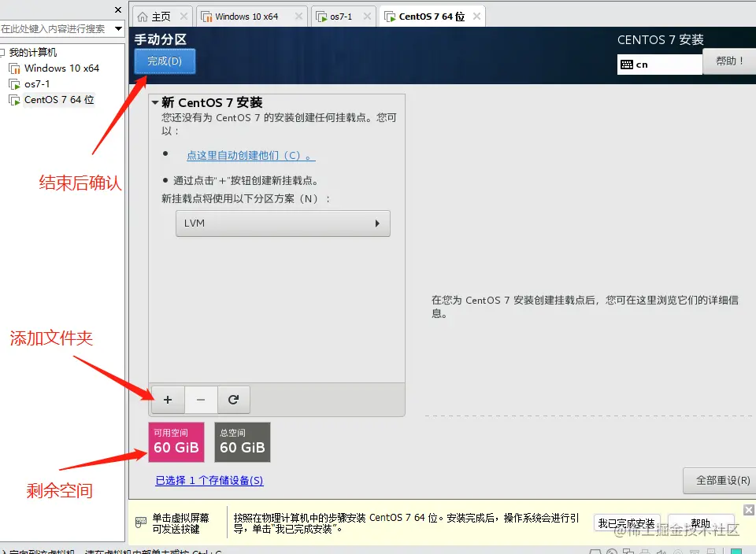Open the library search dropdown arrow
Screen dimensions: 756x554
(118, 29)
